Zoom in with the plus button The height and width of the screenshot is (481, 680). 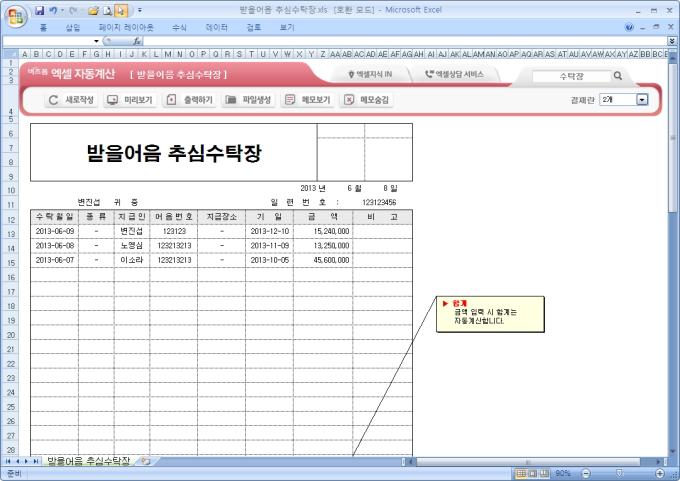[x=660, y=473]
